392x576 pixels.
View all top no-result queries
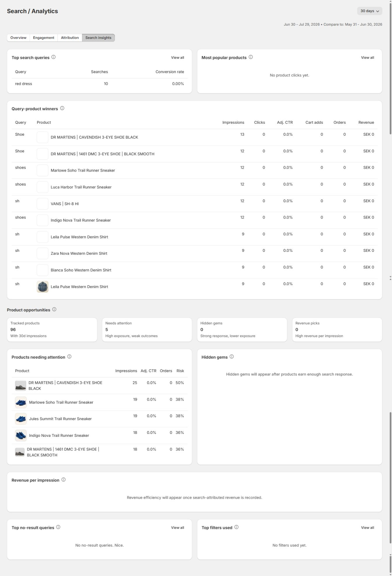[177, 528]
